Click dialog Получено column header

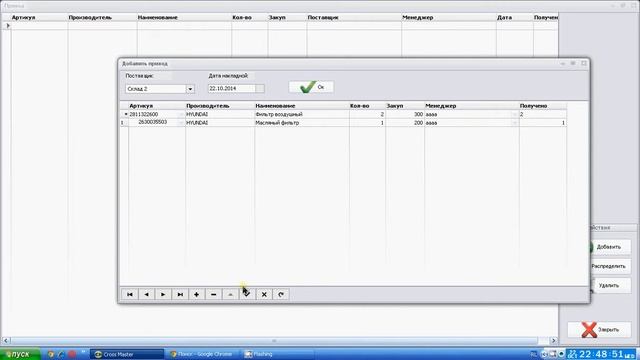click(x=542, y=106)
